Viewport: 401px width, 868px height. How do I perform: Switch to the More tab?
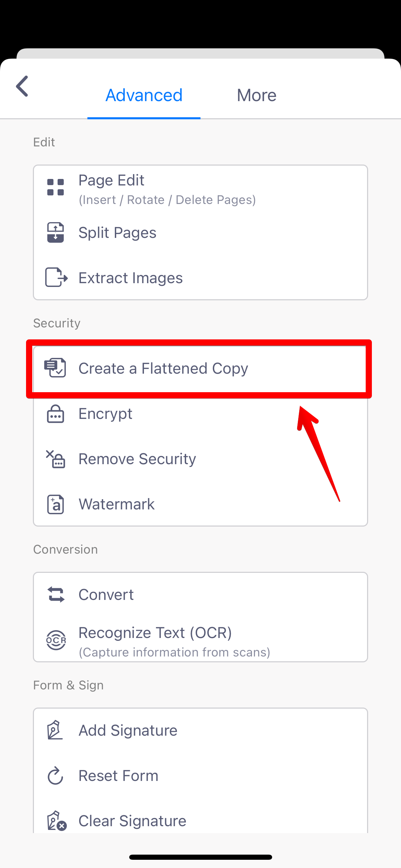pyautogui.click(x=257, y=95)
